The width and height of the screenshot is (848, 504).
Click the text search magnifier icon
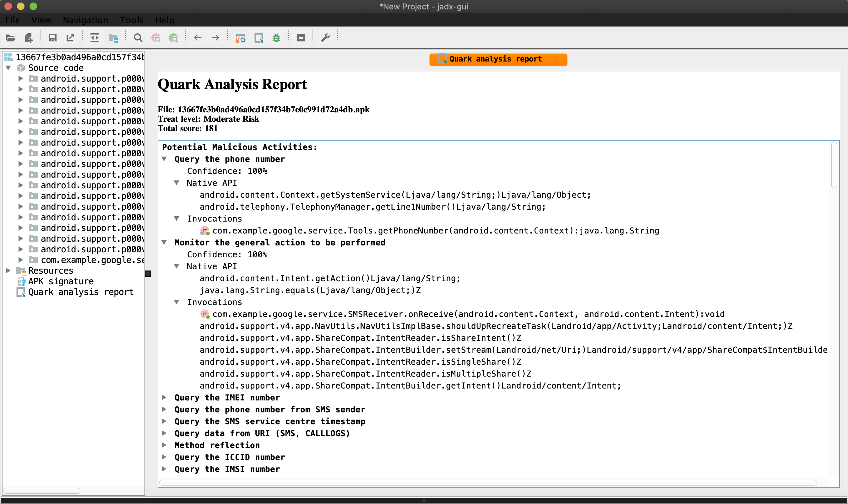pyautogui.click(x=138, y=38)
